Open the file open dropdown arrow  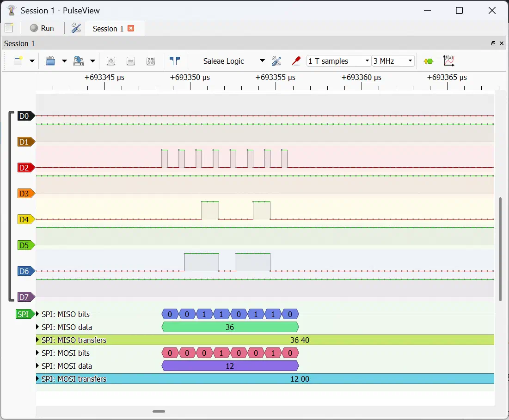(x=64, y=61)
